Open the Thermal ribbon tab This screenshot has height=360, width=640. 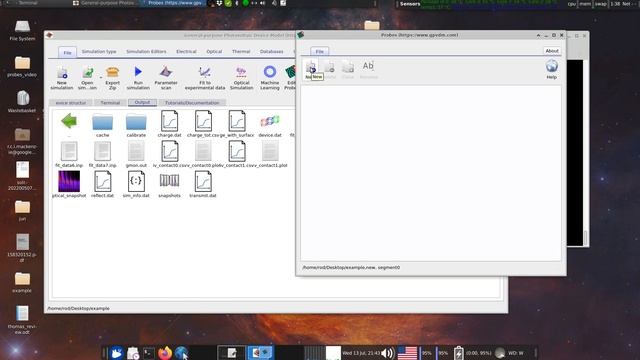pos(241,52)
